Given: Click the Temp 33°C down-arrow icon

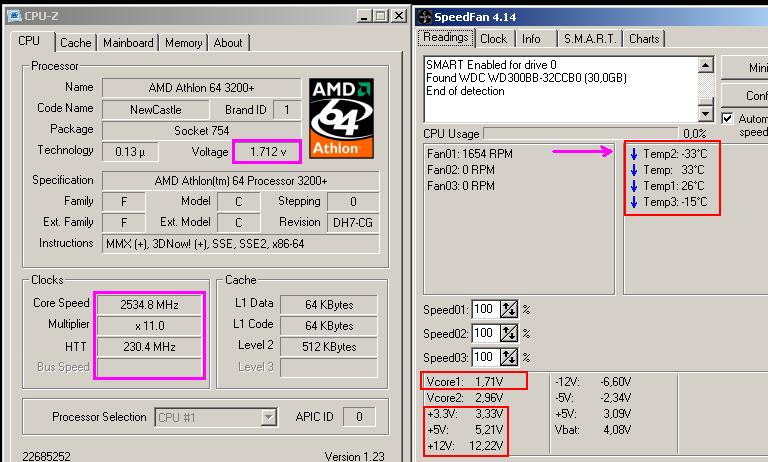Looking at the screenshot, I should pyautogui.click(x=634, y=170).
